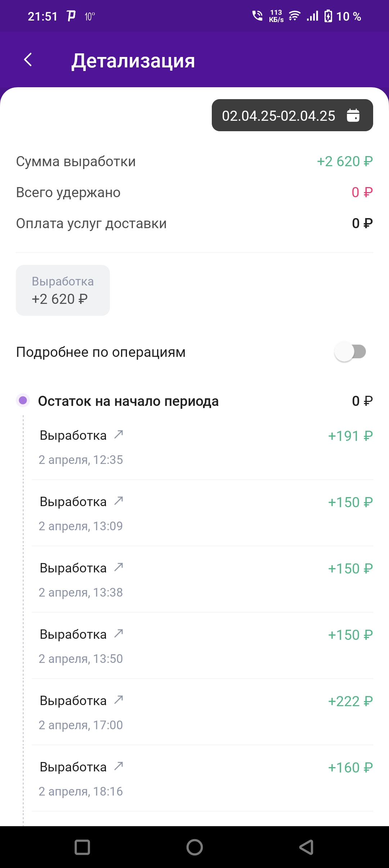Open details arrow for 13:50 Выработка
The width and height of the screenshot is (389, 868).
119,633
